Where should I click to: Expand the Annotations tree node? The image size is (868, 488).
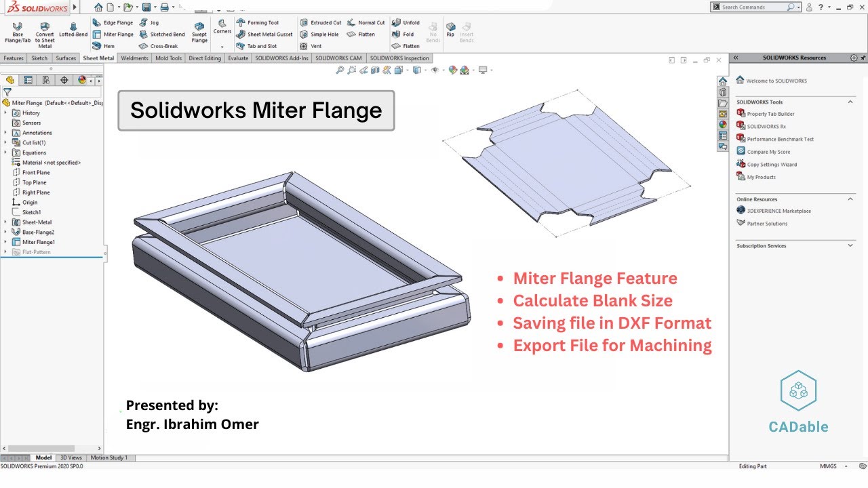tap(6, 133)
